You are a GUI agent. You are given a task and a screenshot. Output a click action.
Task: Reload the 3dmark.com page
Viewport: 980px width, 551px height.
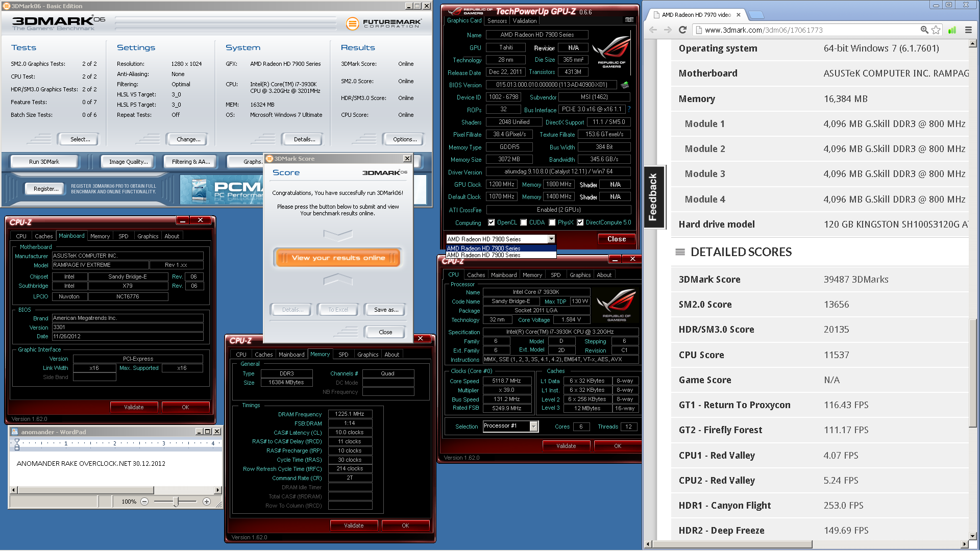(682, 30)
